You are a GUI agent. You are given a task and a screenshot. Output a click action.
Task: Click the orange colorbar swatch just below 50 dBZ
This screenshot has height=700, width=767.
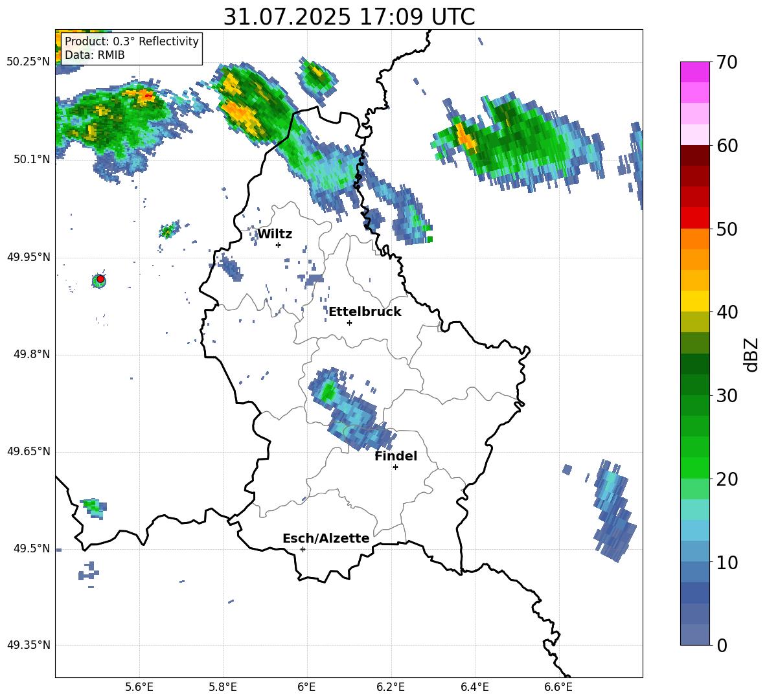694,239
